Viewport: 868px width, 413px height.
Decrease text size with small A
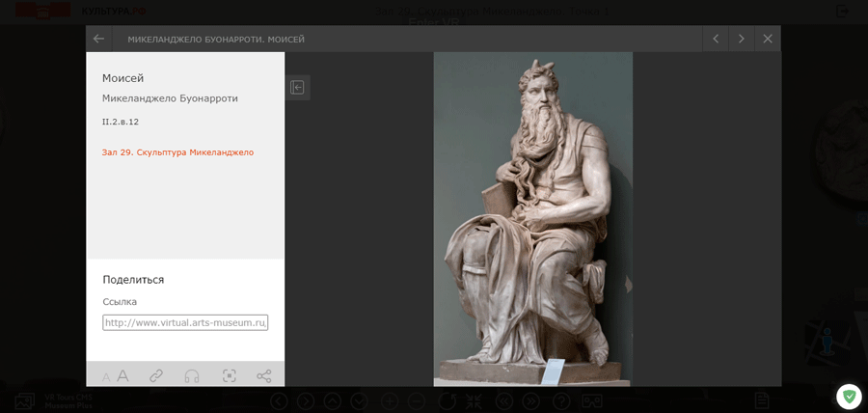coord(106,377)
